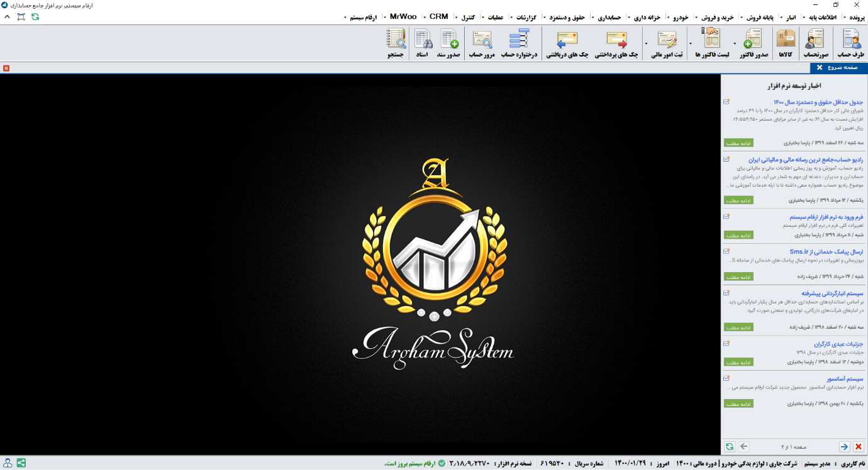Expand the صدور فاکتور dropdown arrow
Screen dimensions: 868x470
click(735, 44)
